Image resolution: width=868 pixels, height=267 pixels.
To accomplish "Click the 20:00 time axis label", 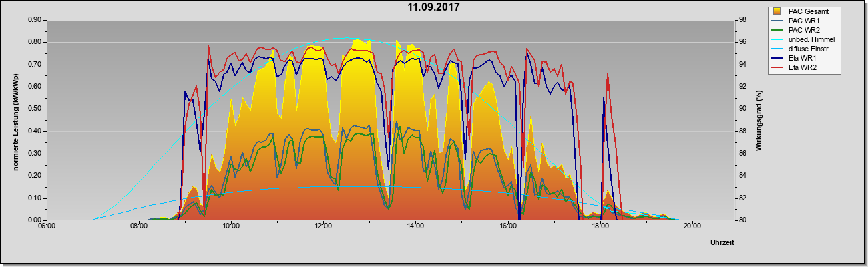I will coord(692,226).
